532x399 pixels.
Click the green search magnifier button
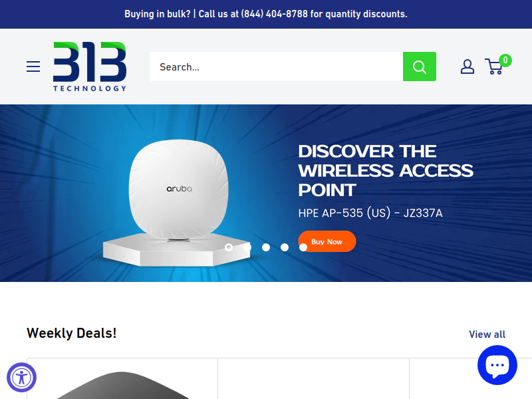pos(420,66)
